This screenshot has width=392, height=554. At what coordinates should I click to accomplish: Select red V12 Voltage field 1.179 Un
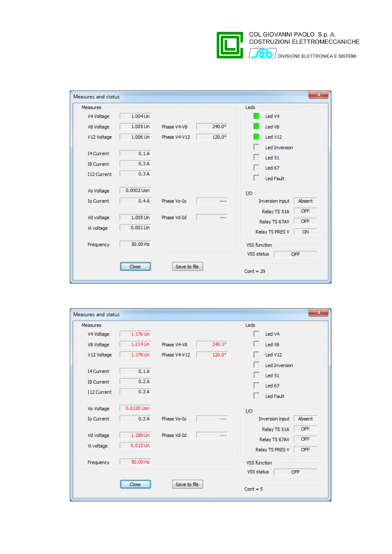click(135, 355)
